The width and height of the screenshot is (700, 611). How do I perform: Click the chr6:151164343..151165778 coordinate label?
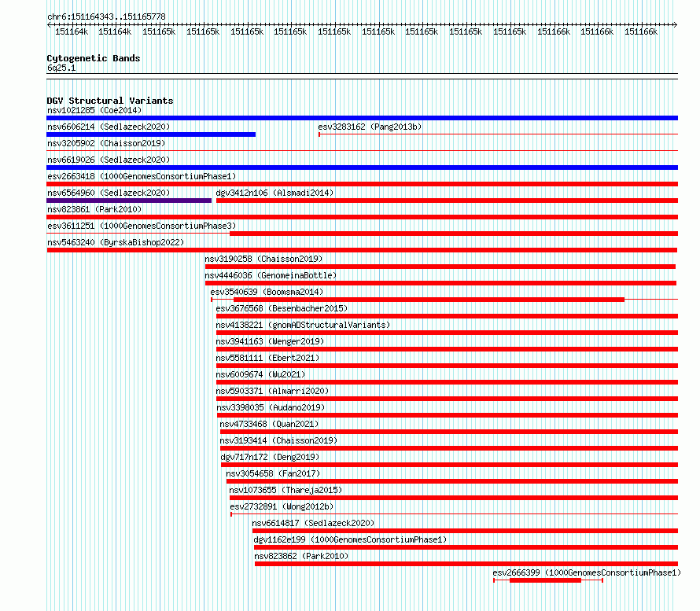click(106, 17)
